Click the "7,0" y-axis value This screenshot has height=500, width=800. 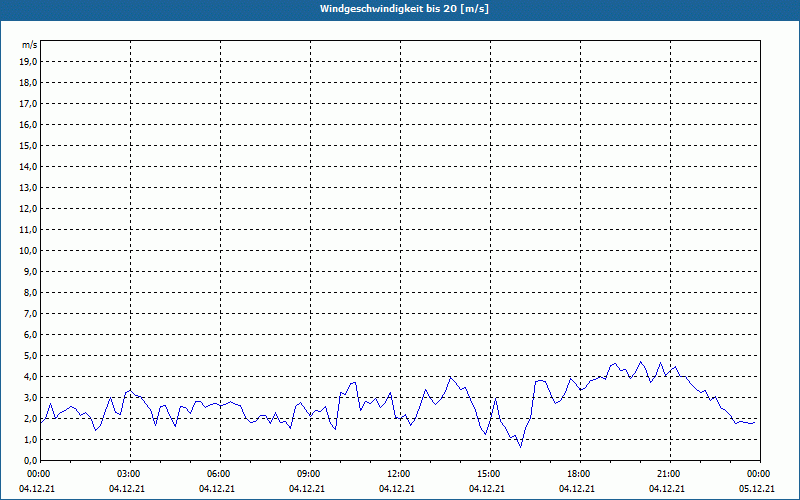pyautogui.click(x=31, y=314)
